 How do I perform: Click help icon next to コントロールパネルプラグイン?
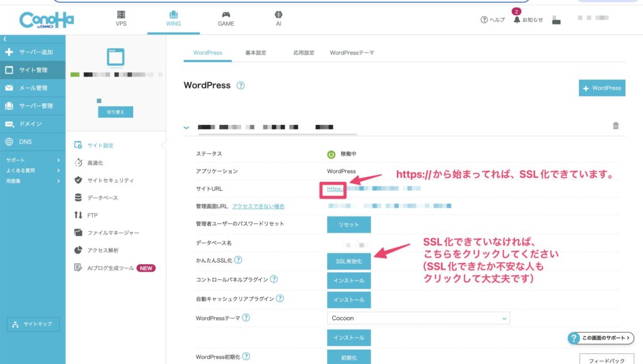click(274, 279)
